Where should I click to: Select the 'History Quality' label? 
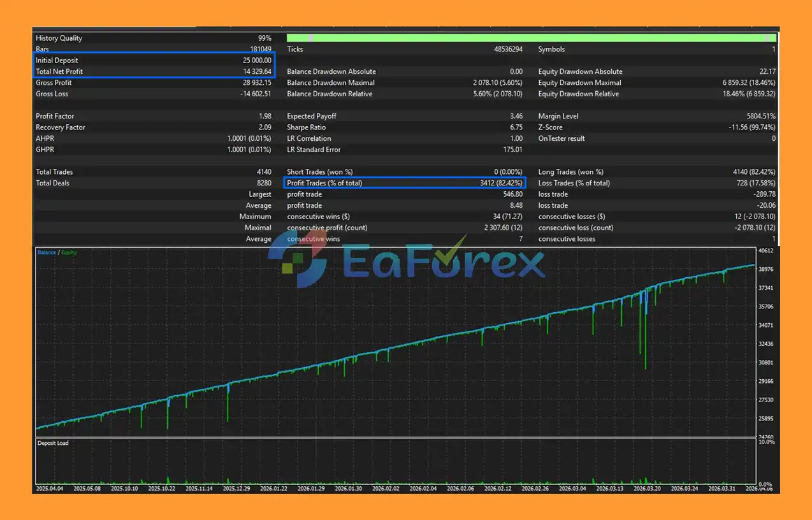59,38
